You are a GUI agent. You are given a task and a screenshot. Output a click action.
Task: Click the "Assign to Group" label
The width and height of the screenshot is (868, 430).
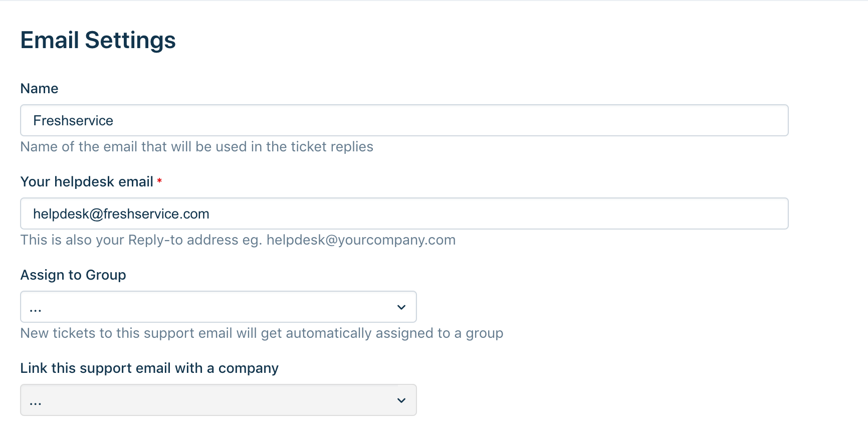click(73, 275)
